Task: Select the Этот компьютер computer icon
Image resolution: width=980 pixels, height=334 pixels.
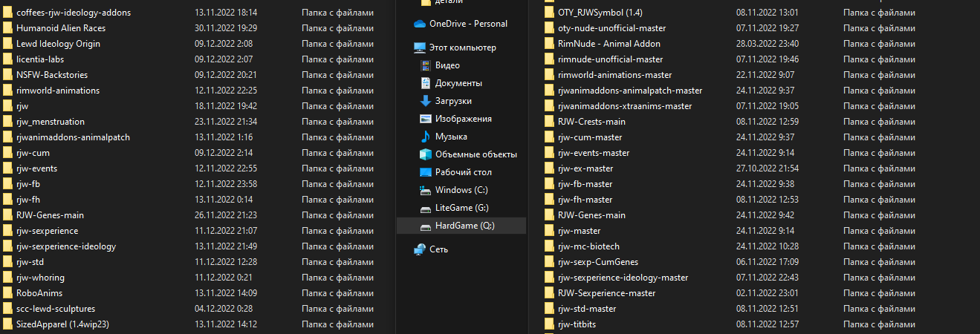Action: (420, 48)
